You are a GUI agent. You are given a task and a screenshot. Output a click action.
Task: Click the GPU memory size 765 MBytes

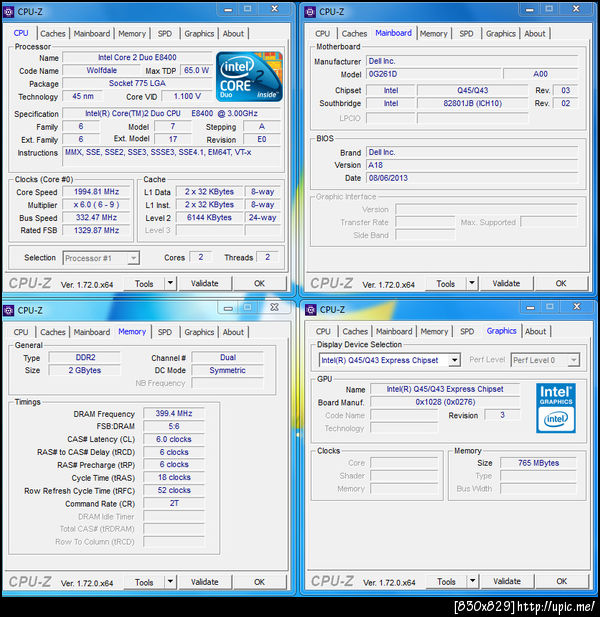tap(538, 463)
